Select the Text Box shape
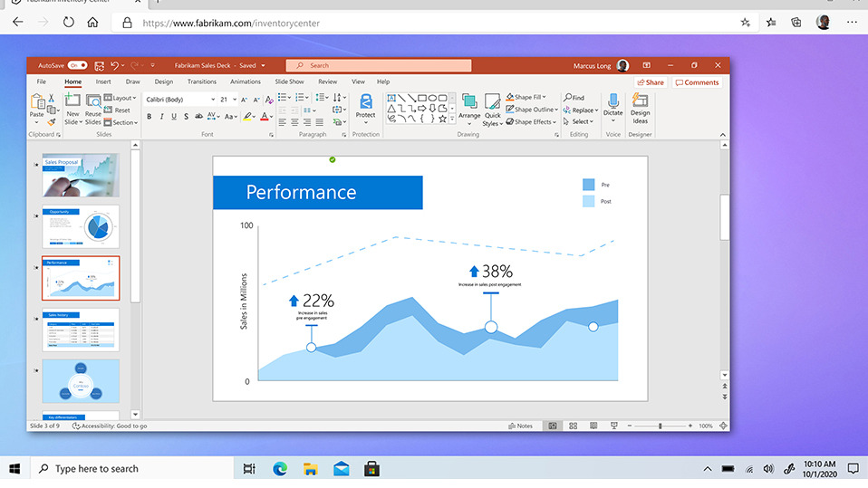The image size is (868, 488). [x=391, y=98]
